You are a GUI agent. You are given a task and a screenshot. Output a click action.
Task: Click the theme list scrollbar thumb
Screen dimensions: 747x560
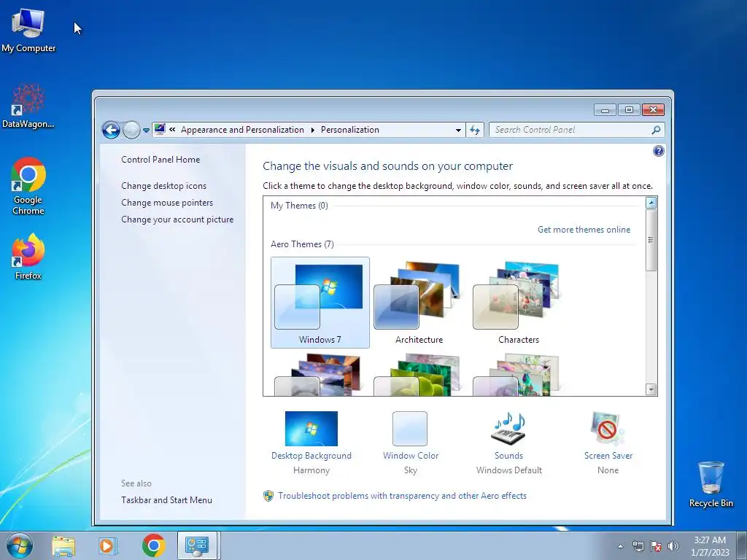click(651, 240)
